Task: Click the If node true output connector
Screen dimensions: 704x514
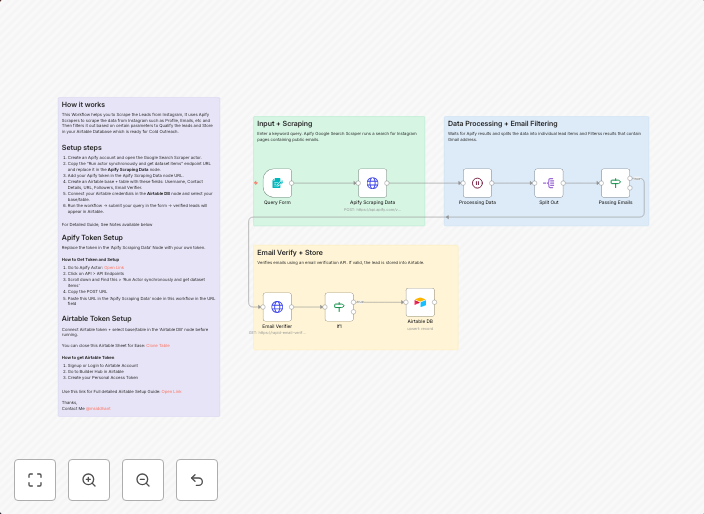Action: [x=354, y=302]
